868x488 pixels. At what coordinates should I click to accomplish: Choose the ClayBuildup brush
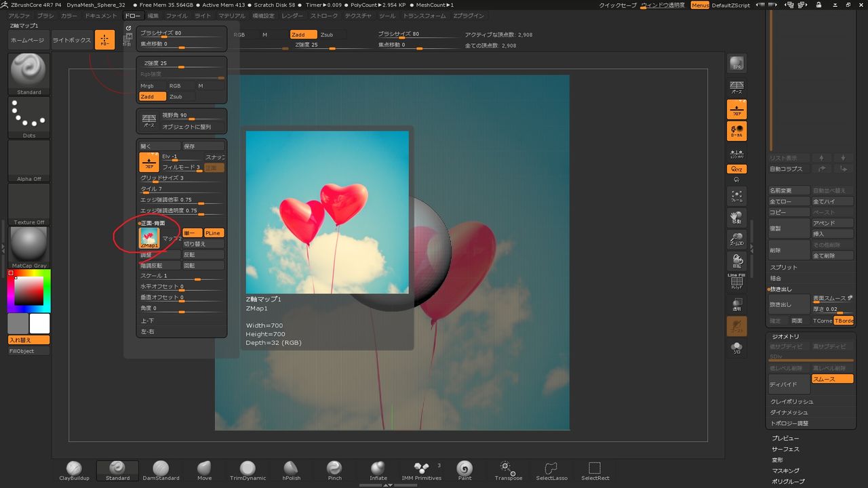tap(74, 471)
